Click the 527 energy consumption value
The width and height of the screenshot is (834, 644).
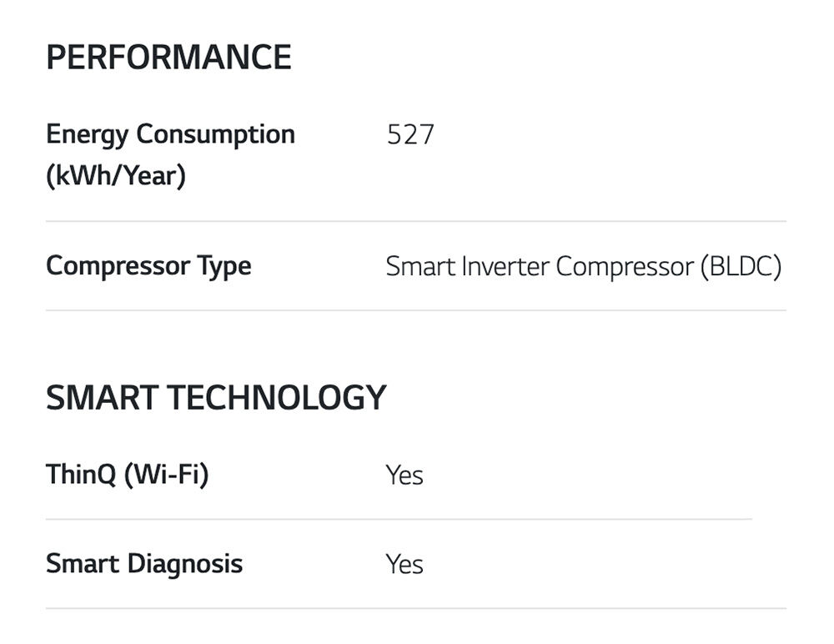(410, 135)
